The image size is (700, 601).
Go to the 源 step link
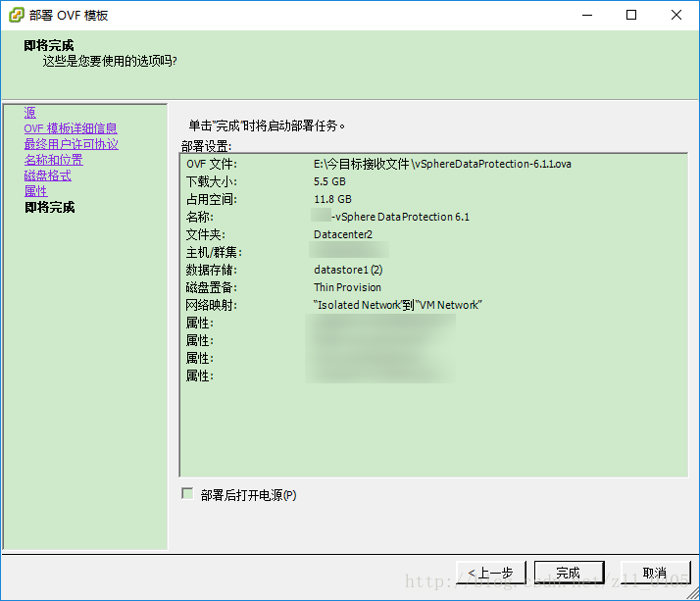pyautogui.click(x=30, y=113)
